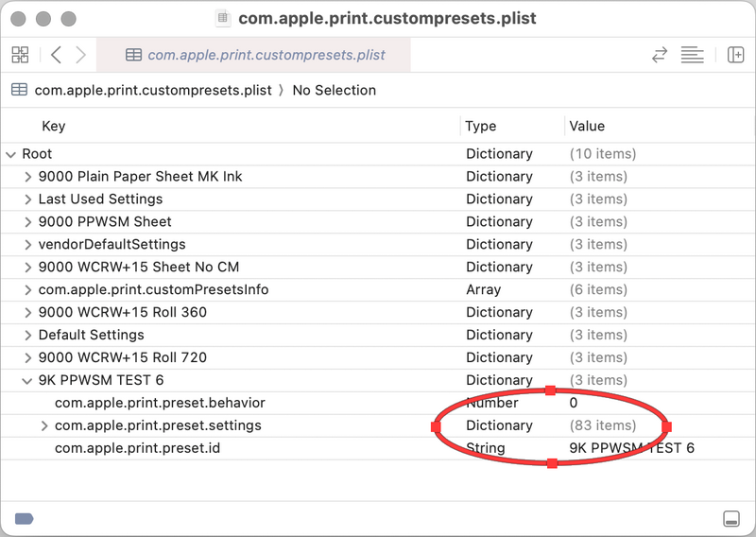Expand com.apple.print.preset.settings dictionary

tap(44, 425)
